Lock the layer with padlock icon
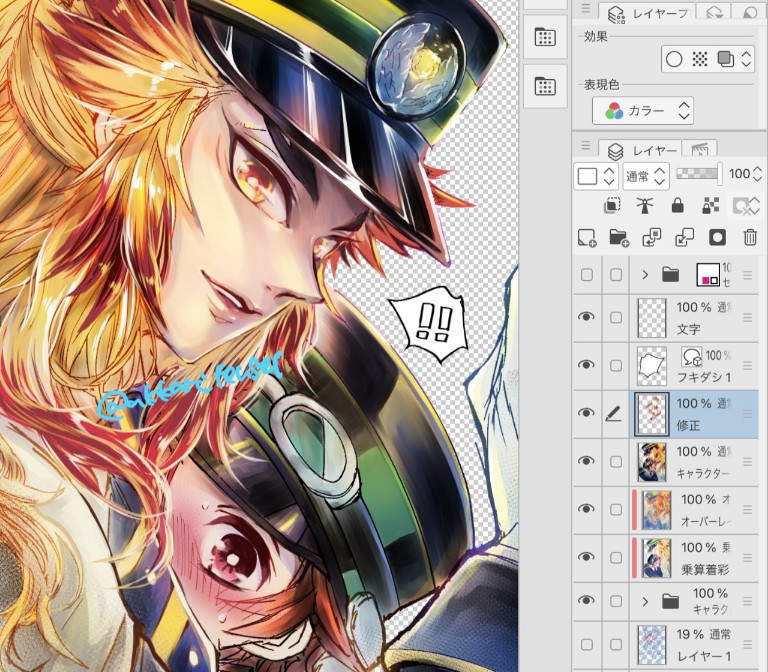 click(x=677, y=206)
